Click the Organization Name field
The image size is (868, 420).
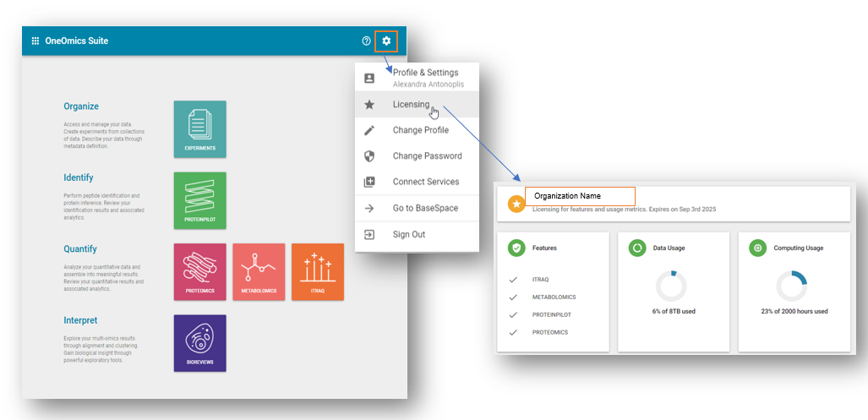[x=579, y=196]
